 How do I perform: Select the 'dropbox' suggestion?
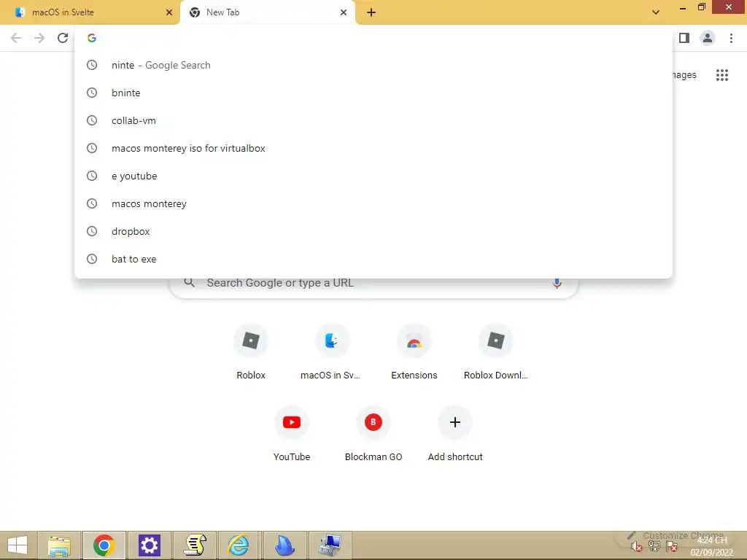pyautogui.click(x=373, y=231)
